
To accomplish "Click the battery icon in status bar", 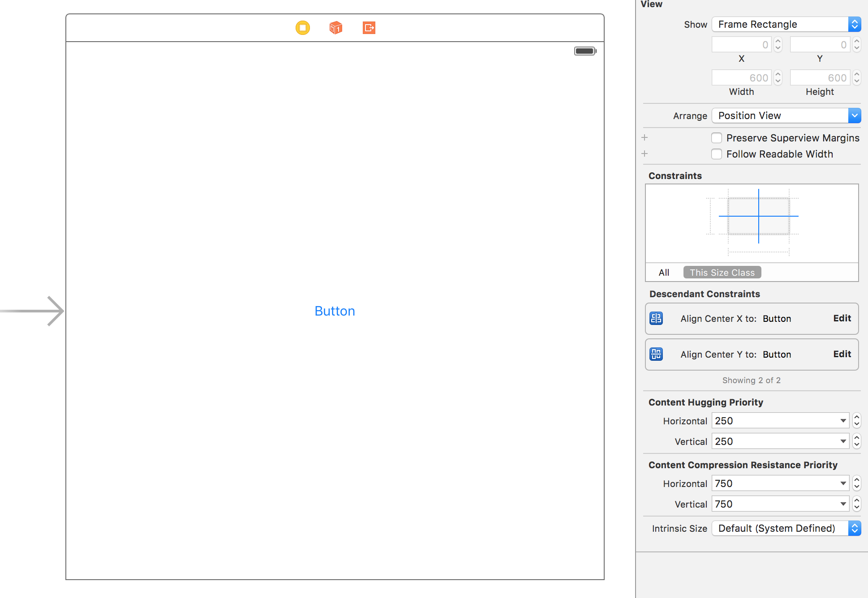I will [x=585, y=51].
